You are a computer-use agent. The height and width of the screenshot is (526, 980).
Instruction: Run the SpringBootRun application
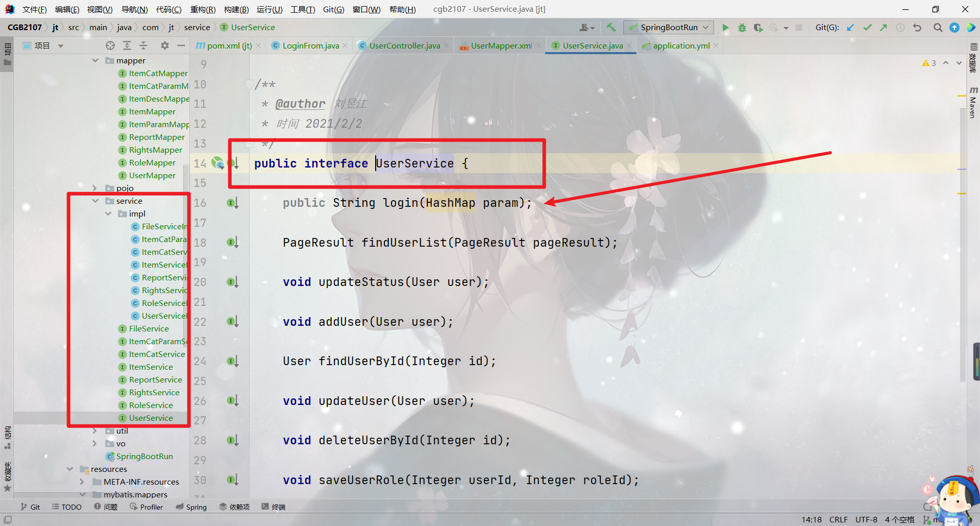[x=726, y=28]
